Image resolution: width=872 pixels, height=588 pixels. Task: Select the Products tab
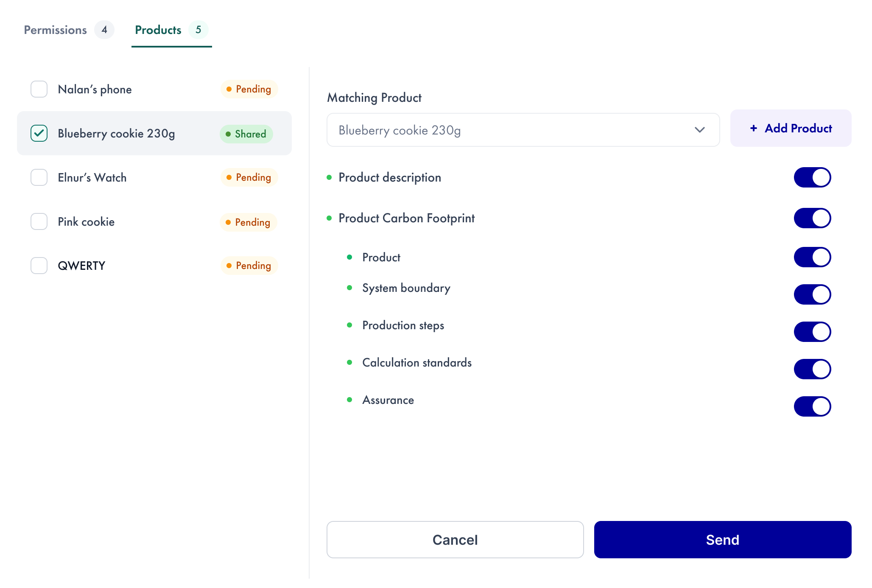click(158, 30)
